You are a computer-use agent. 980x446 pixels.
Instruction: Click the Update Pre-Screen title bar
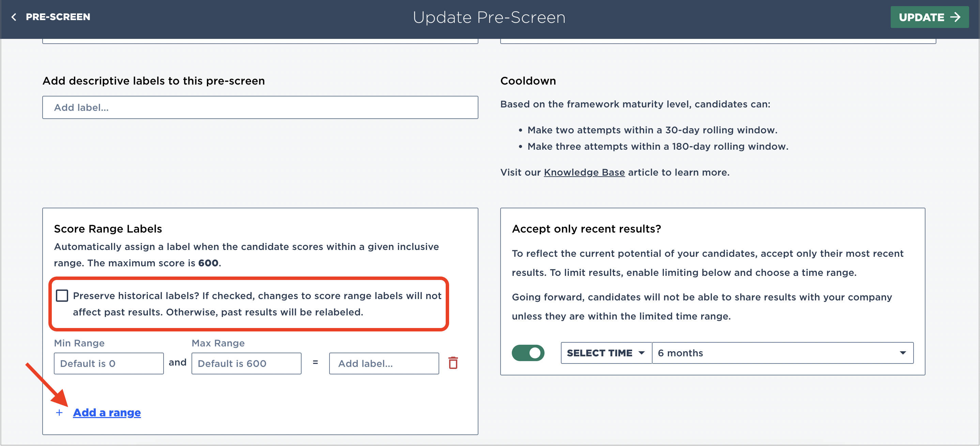pyautogui.click(x=489, y=17)
